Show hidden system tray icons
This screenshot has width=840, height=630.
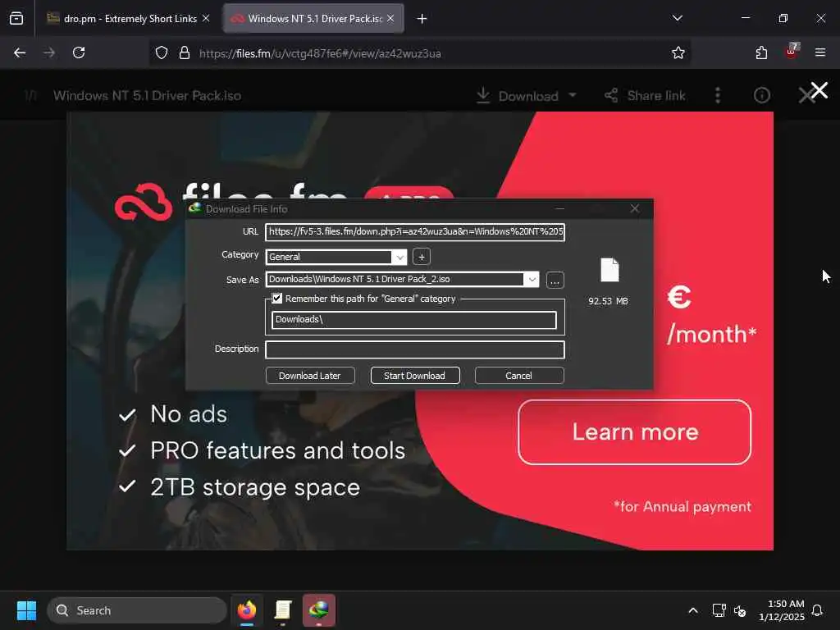point(692,610)
